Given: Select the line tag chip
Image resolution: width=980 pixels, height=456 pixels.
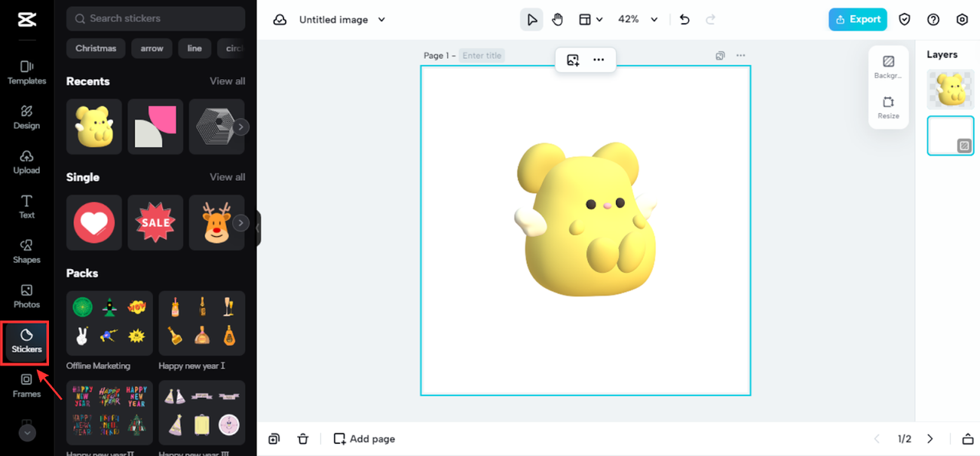Looking at the screenshot, I should tap(194, 48).
